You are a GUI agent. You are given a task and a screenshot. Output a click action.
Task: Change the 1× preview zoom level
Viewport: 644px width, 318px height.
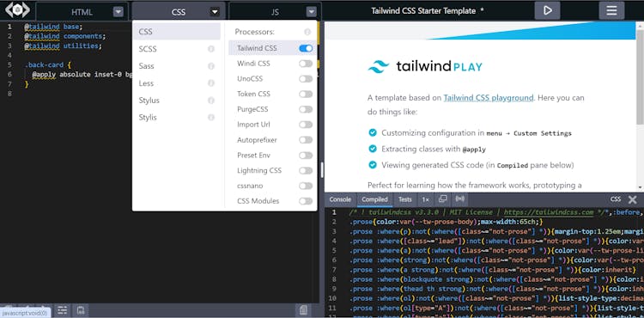[x=426, y=199]
